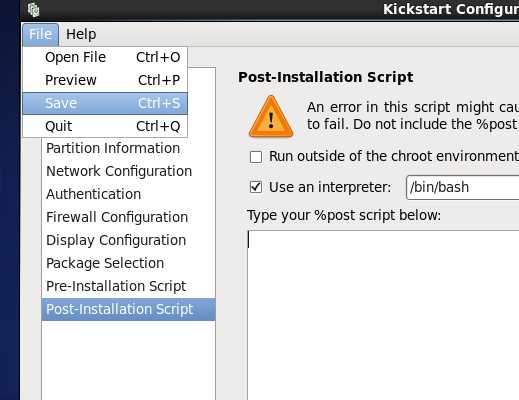
Task: Click Save in the File menu
Action: 105,103
